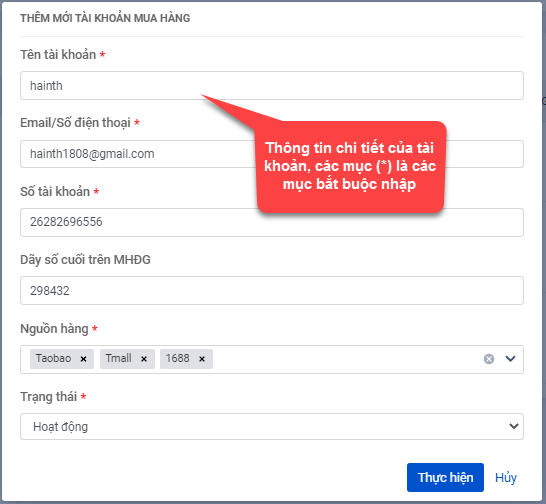Click the Nguồn hàng field label
The width and height of the screenshot is (546, 504).
(54, 328)
